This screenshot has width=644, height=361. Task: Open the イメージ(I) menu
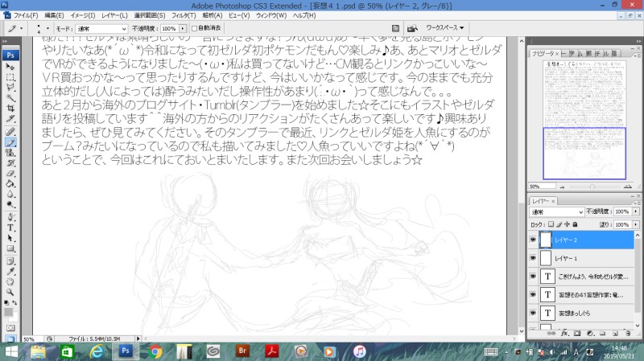coord(83,15)
